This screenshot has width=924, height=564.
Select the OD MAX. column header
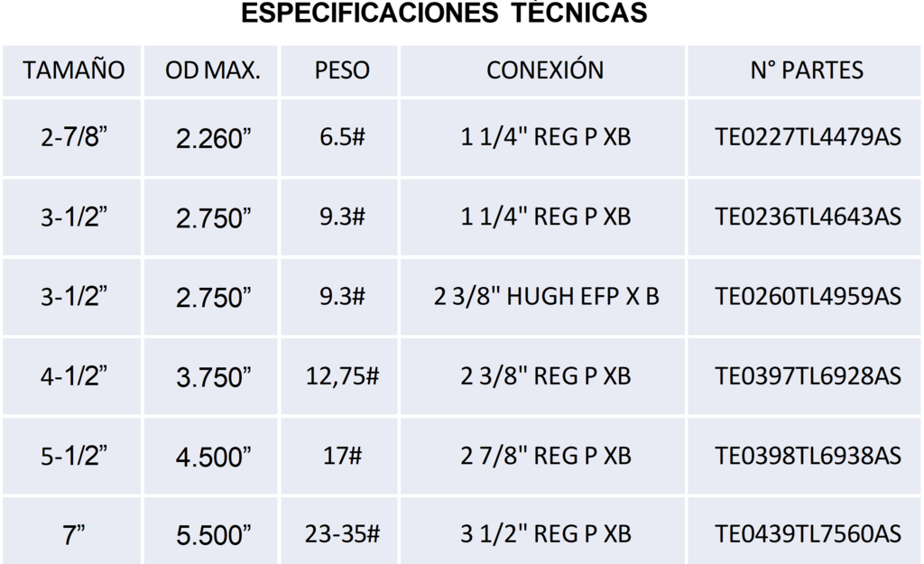(213, 70)
